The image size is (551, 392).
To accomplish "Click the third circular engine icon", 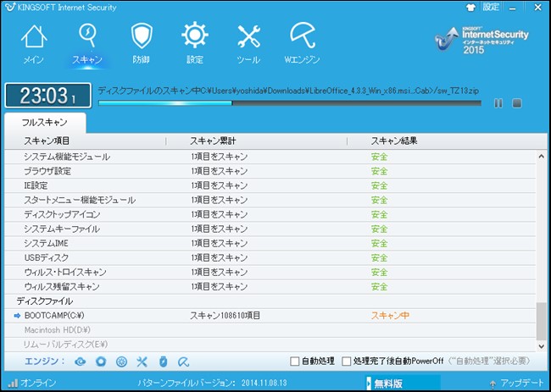I will coord(121,362).
